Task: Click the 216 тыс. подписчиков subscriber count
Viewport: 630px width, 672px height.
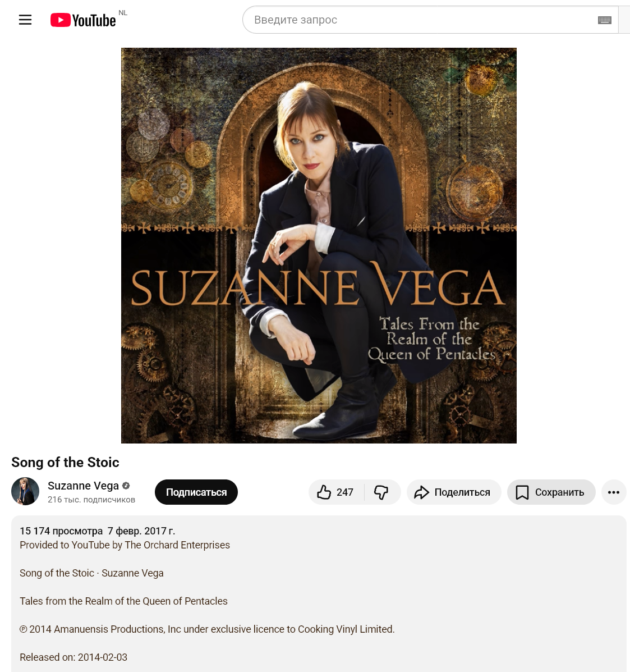Action: click(x=91, y=500)
